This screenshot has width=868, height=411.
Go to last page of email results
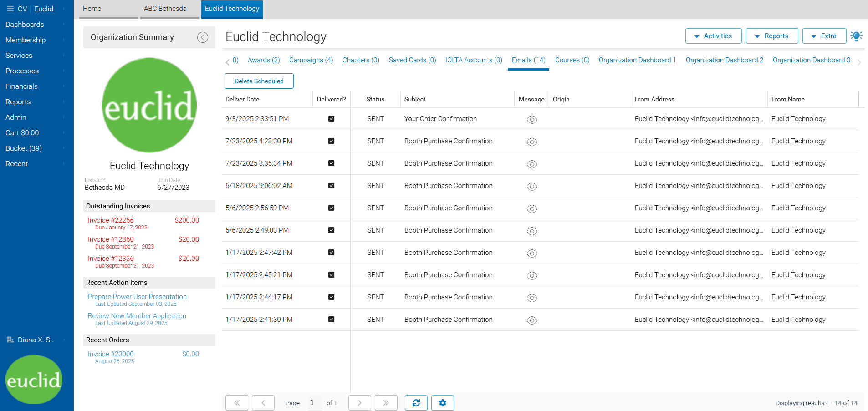click(x=386, y=403)
